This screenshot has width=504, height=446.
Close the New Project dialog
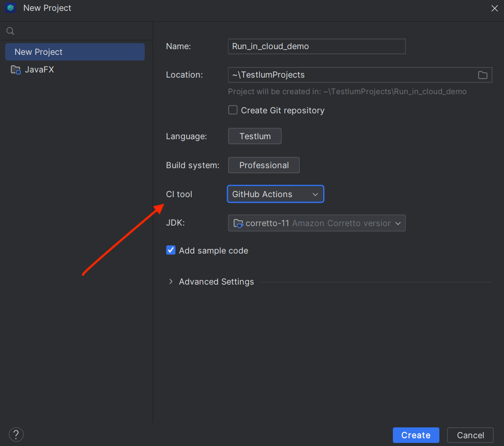click(494, 8)
